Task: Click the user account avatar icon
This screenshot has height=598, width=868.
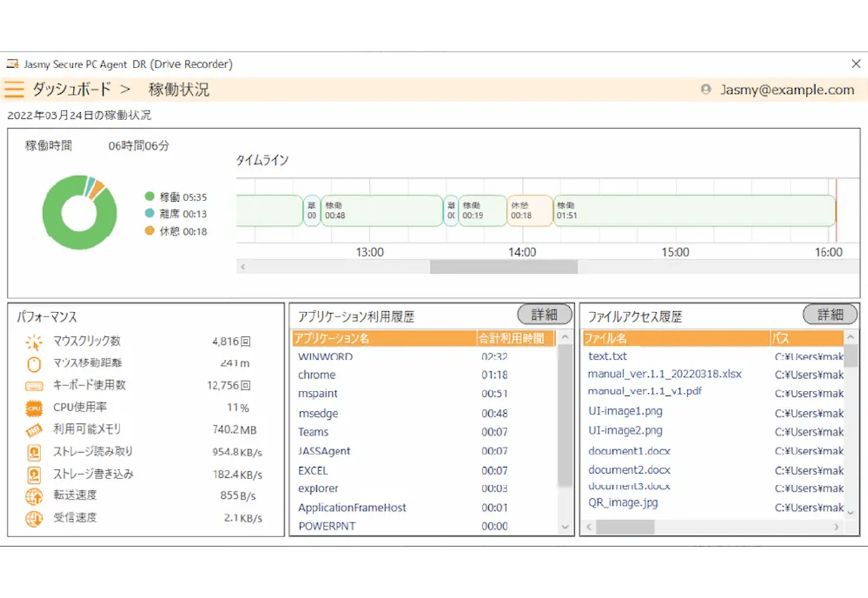Action: click(705, 89)
